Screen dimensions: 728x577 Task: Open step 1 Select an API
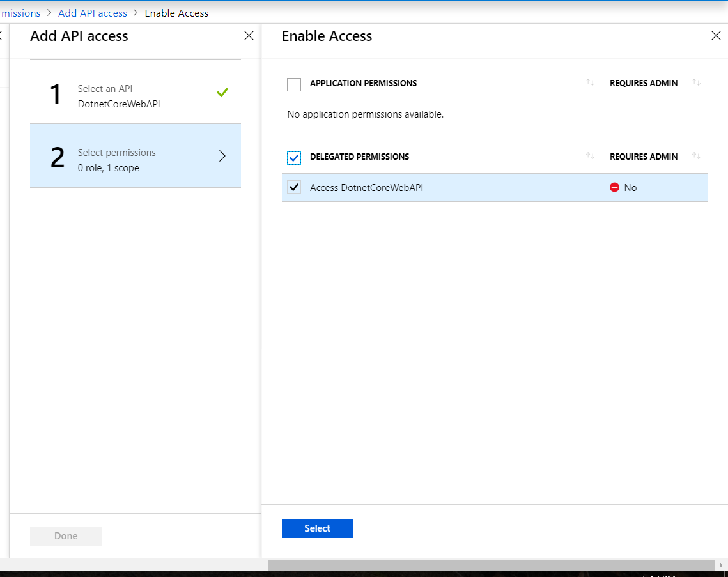(x=135, y=96)
